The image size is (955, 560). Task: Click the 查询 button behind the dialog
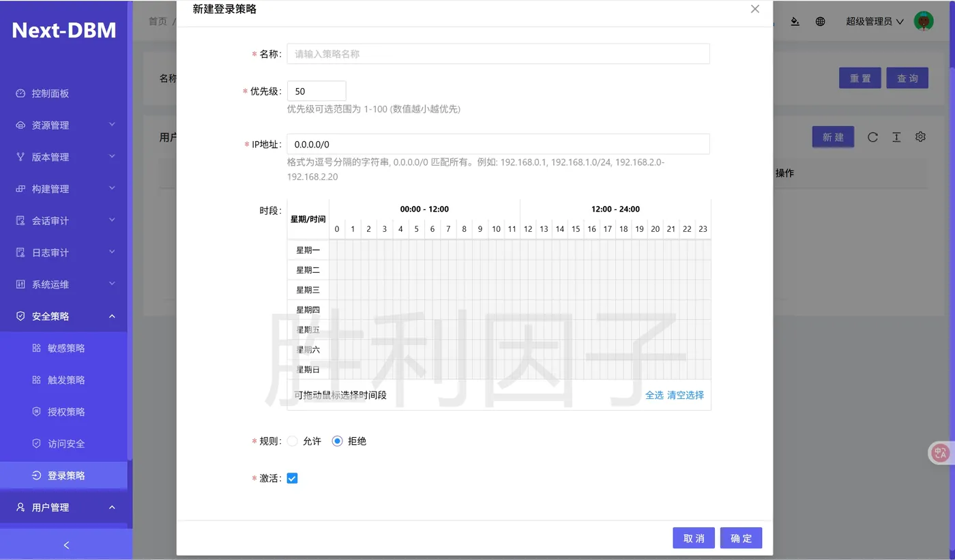pos(907,78)
